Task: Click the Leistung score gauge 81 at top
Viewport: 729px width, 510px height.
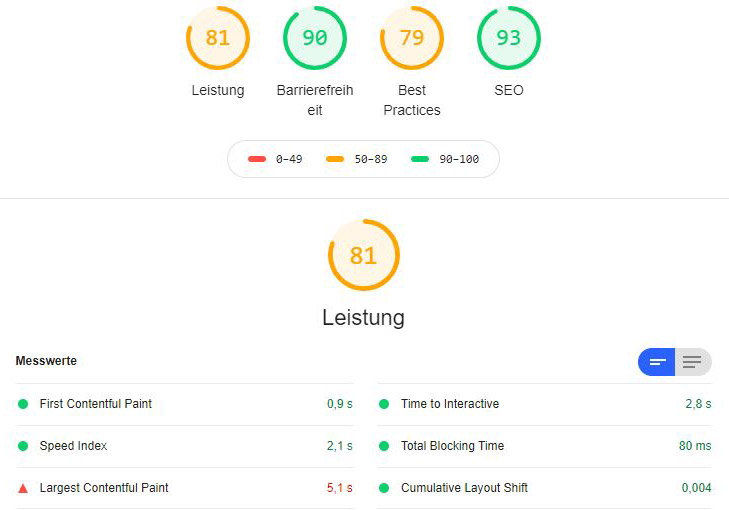Action: [x=217, y=38]
